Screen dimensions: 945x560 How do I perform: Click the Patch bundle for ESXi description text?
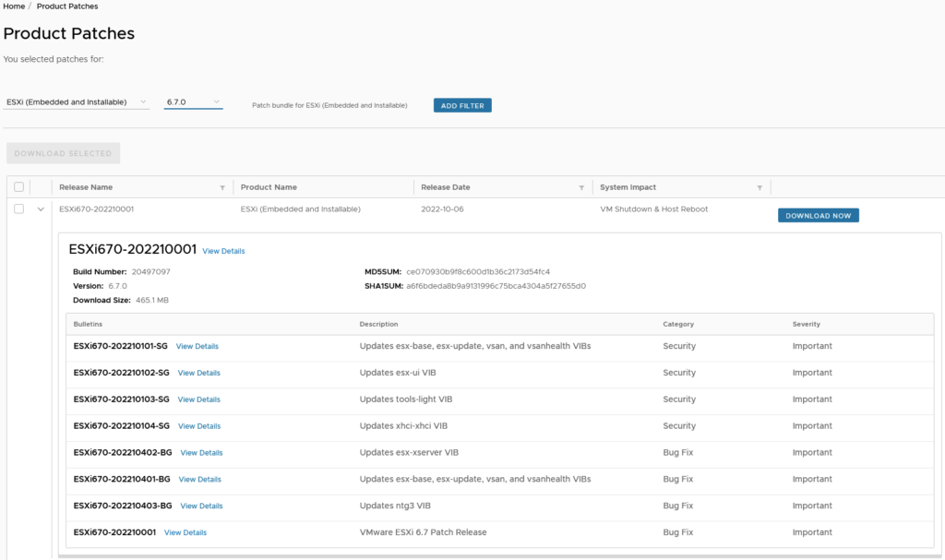click(329, 105)
